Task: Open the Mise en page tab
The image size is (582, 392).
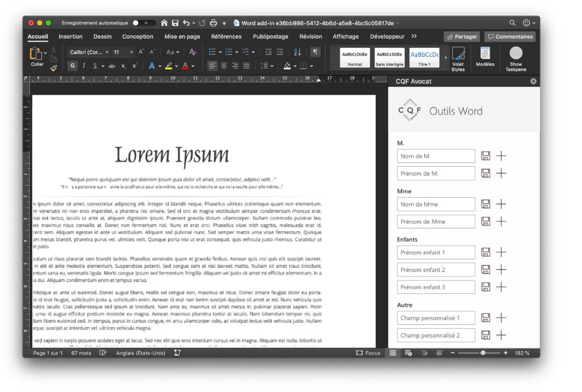Action: (x=182, y=37)
